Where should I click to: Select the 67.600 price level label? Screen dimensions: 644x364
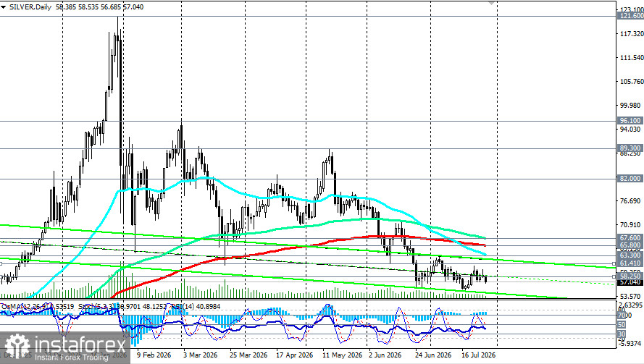pyautogui.click(x=630, y=238)
